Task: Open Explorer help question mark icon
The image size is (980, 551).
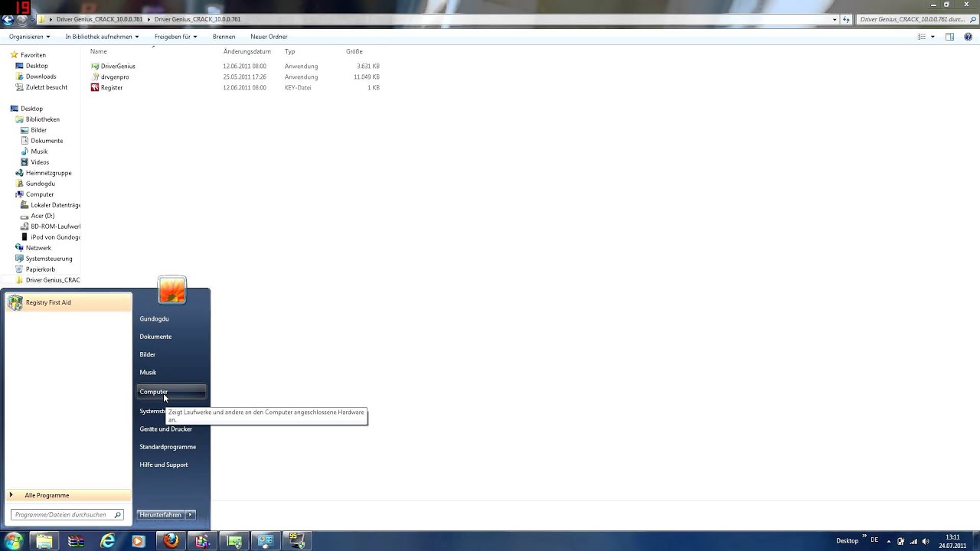Action: pyautogui.click(x=969, y=37)
